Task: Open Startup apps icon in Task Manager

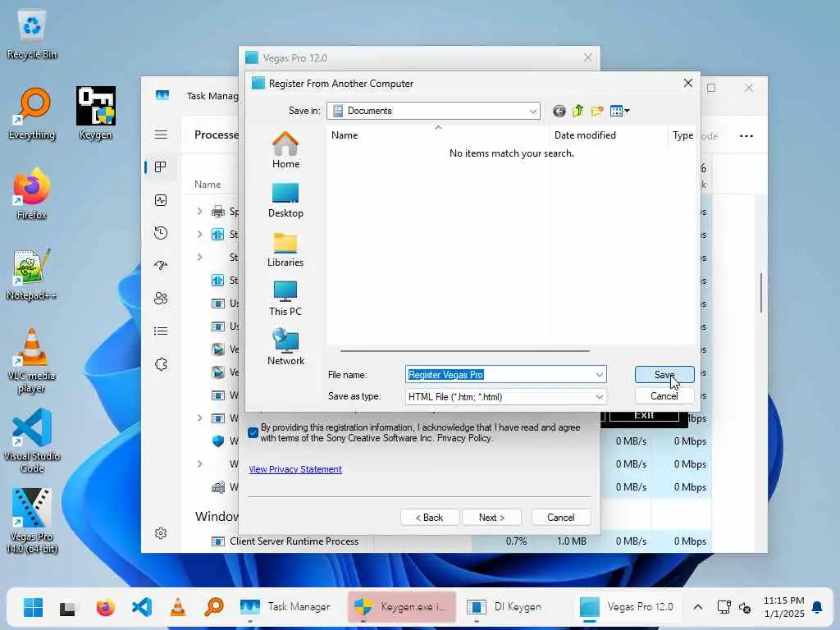Action: 161,266
